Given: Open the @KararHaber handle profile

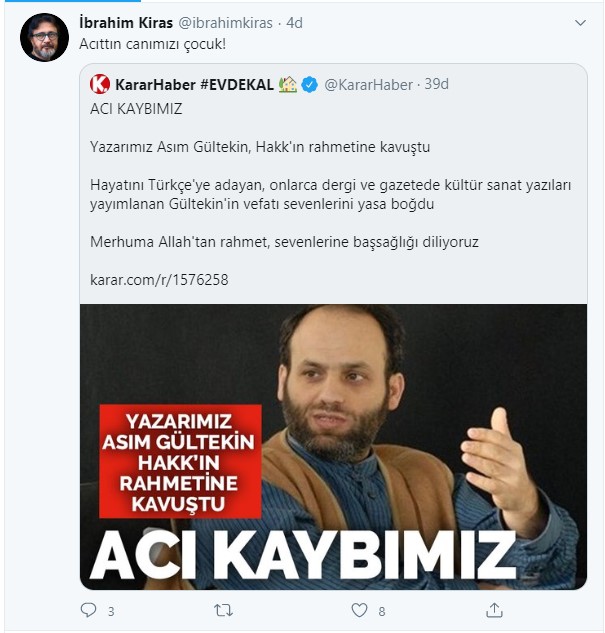Looking at the screenshot, I should 368,85.
